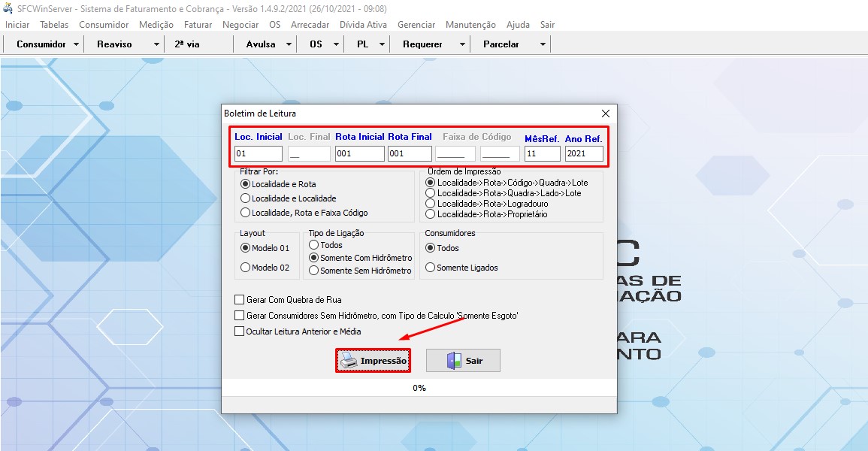Select the Modelo 02 layout option
Viewport: 868px width, 451px height.
[x=245, y=268]
